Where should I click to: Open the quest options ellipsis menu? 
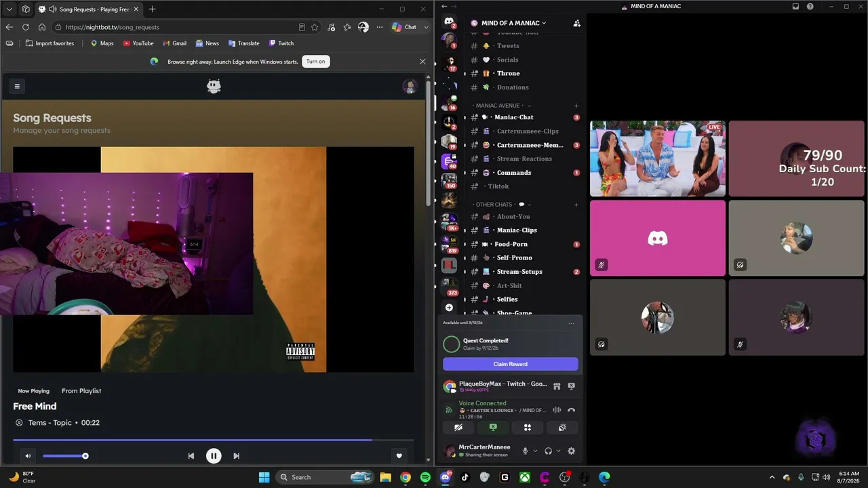[571, 323]
